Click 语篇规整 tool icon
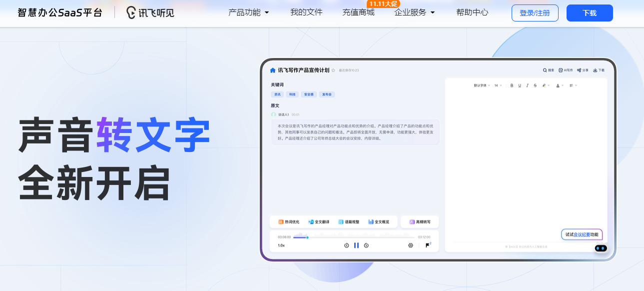This screenshot has width=644, height=291. tap(341, 221)
